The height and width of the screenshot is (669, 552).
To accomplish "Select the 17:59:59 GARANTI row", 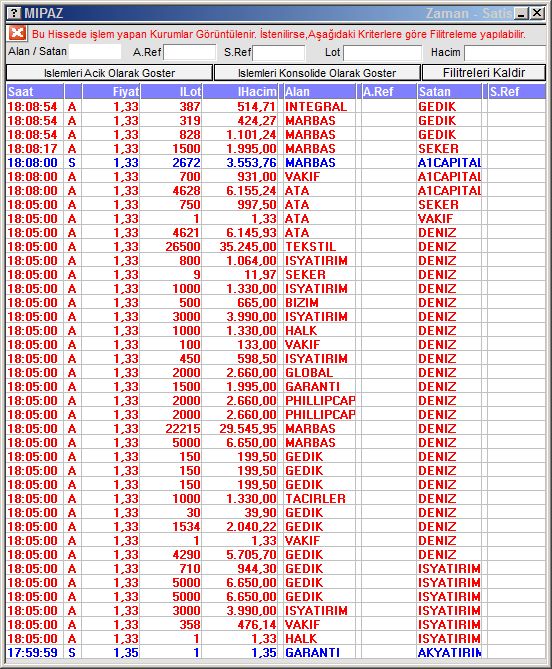I will 276,652.
